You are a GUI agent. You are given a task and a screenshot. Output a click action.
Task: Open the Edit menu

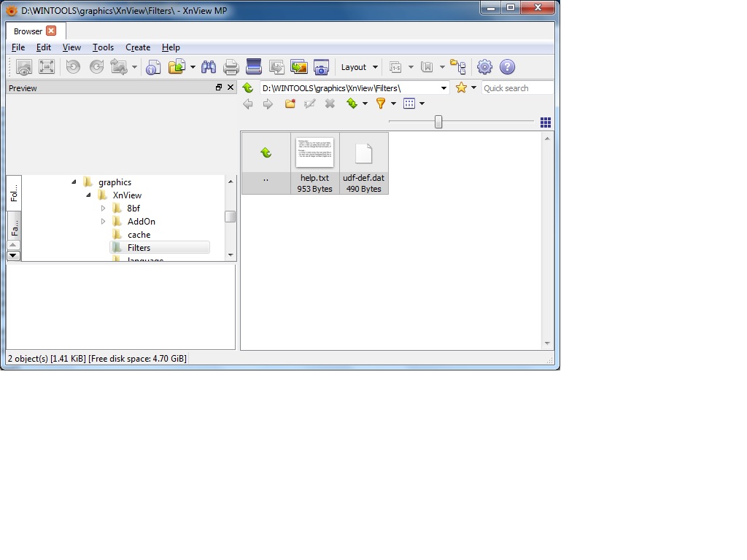(43, 47)
